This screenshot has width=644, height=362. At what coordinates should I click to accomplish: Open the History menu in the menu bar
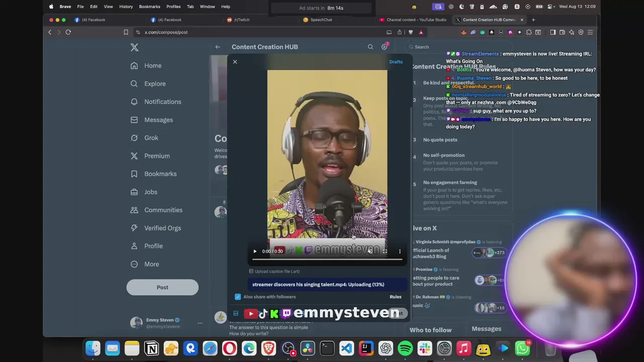(x=126, y=7)
